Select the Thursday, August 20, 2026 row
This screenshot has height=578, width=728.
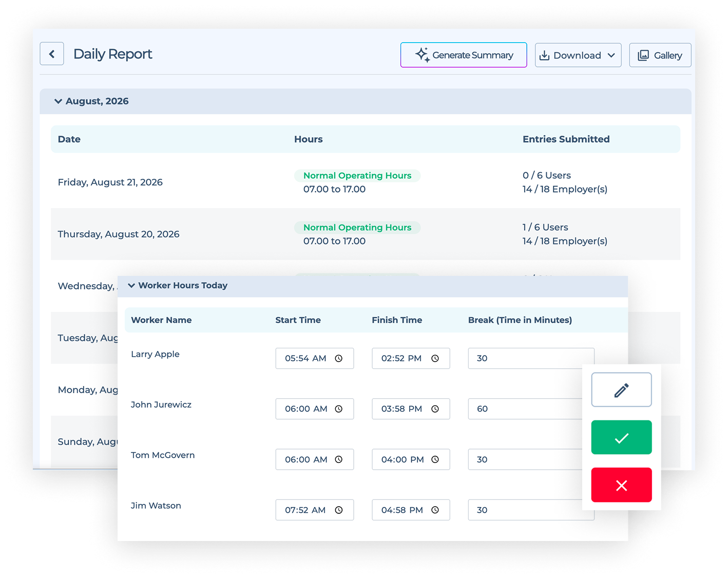(366, 234)
